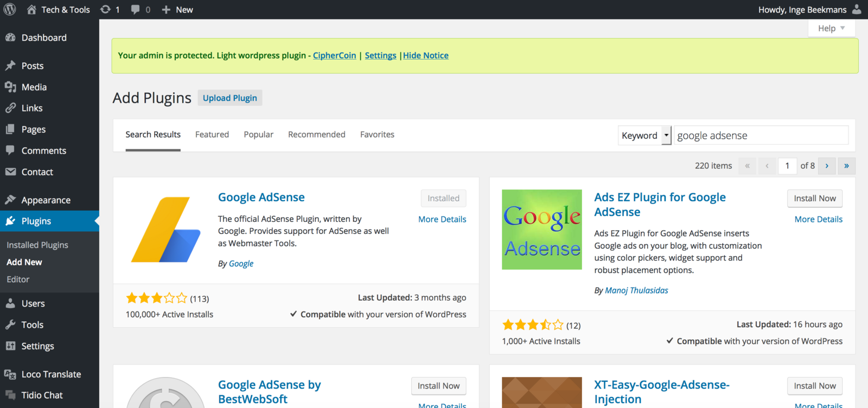
Task: Open More Details for Google AdSense
Action: (442, 219)
